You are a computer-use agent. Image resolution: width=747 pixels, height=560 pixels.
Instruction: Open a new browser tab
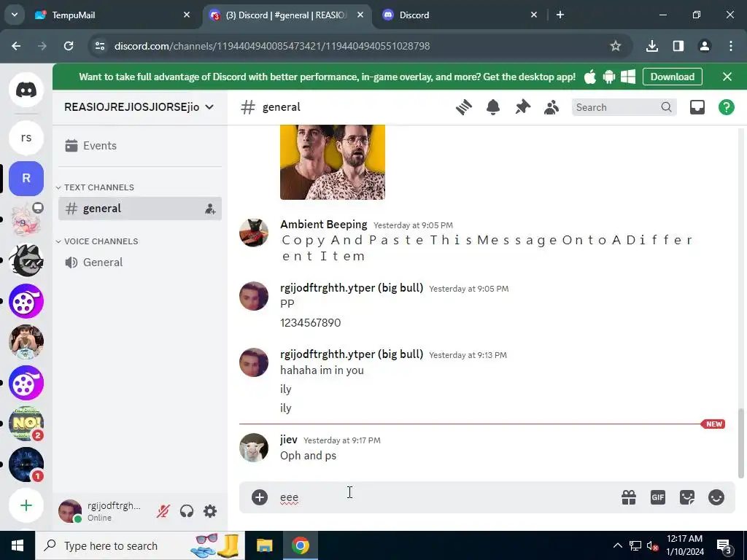click(560, 15)
